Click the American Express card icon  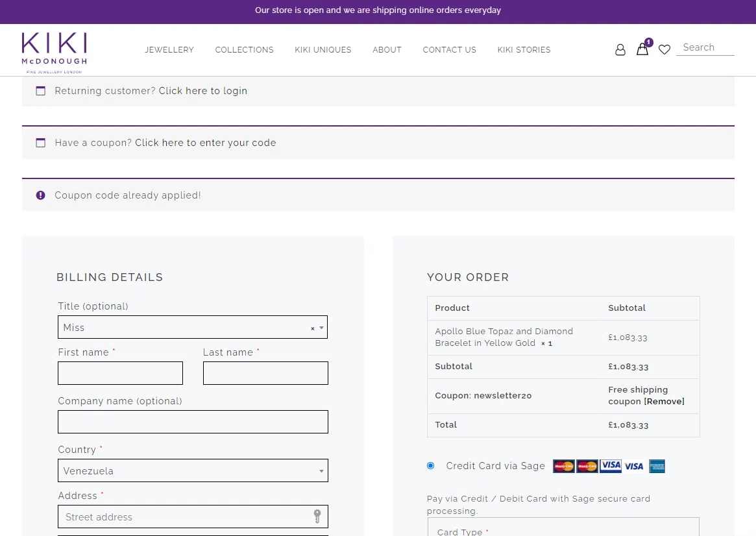coord(657,466)
